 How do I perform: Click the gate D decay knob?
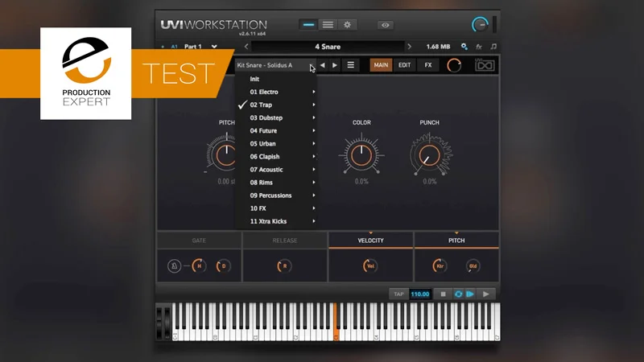[x=224, y=266]
